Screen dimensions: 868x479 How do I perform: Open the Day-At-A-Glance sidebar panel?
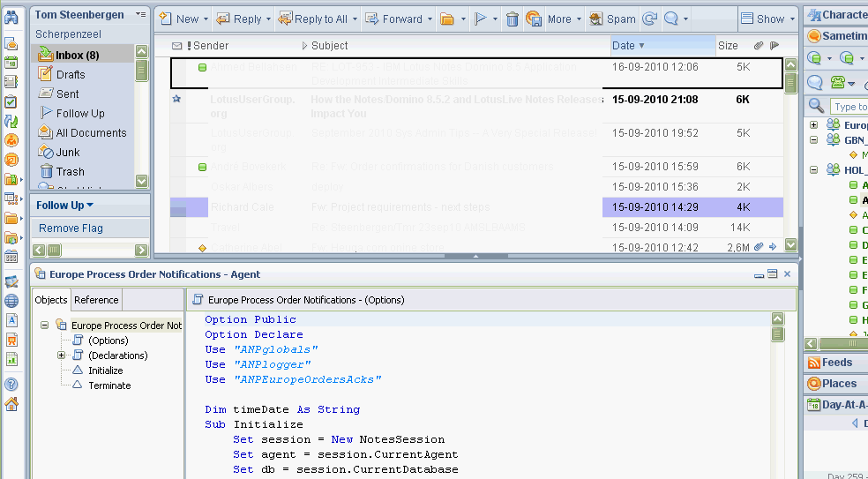click(x=836, y=405)
